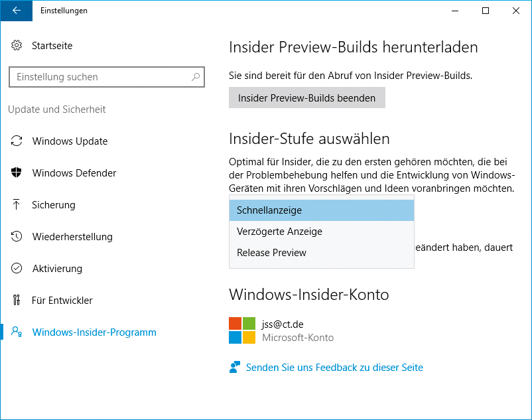Go to the Wiederherstellung section

[72, 237]
